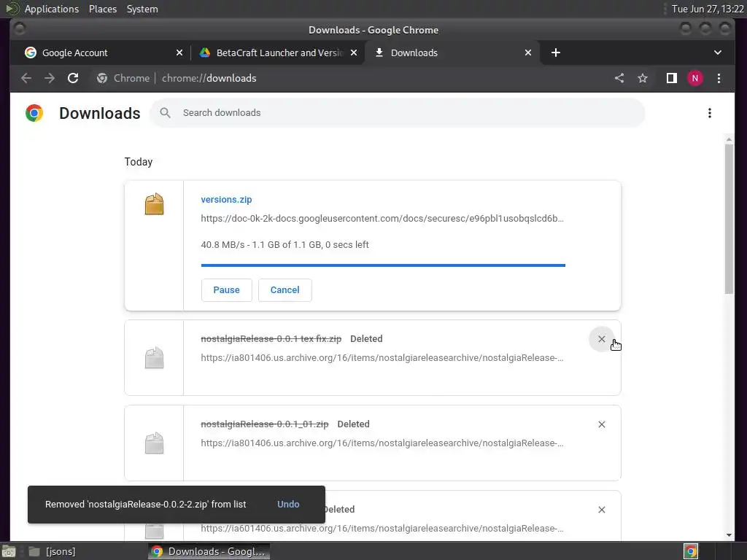Open archive.org URL for 0.0.1 tex fix
747x560 pixels.
click(x=382, y=357)
